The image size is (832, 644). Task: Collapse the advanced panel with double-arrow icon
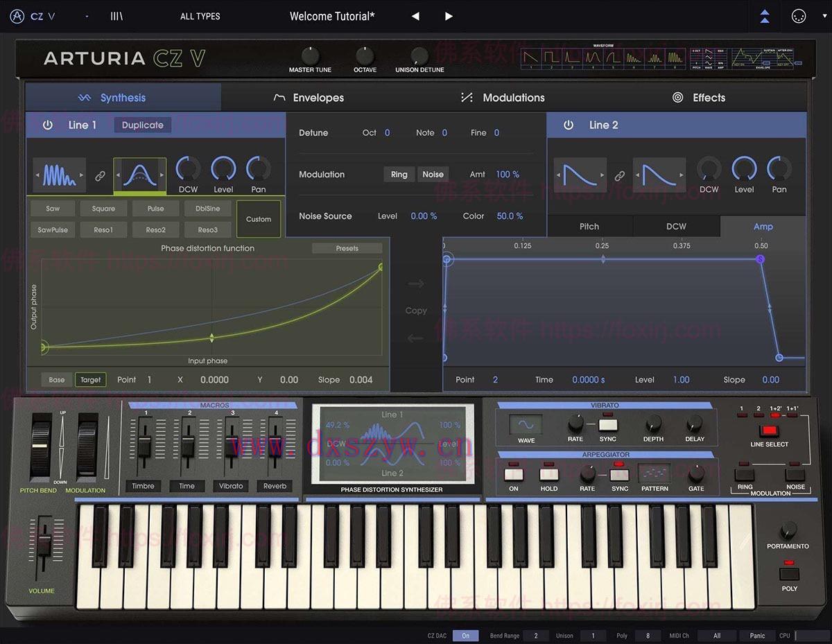[x=765, y=17]
